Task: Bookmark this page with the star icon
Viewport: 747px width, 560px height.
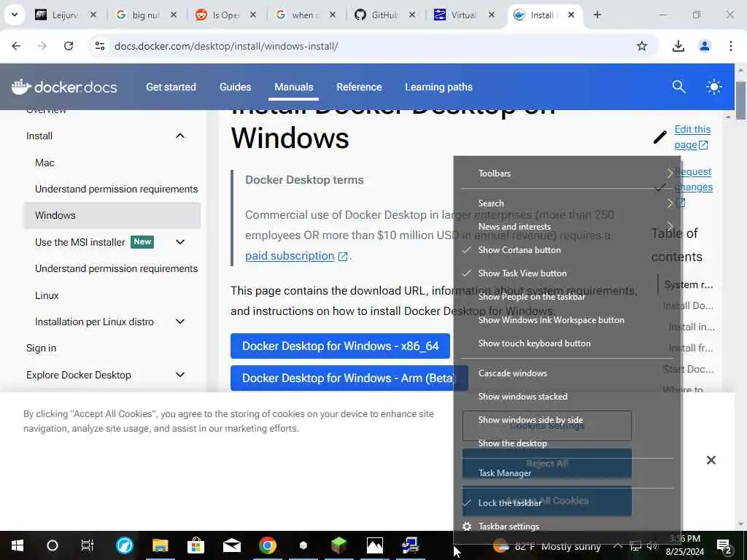Action: pyautogui.click(x=642, y=46)
